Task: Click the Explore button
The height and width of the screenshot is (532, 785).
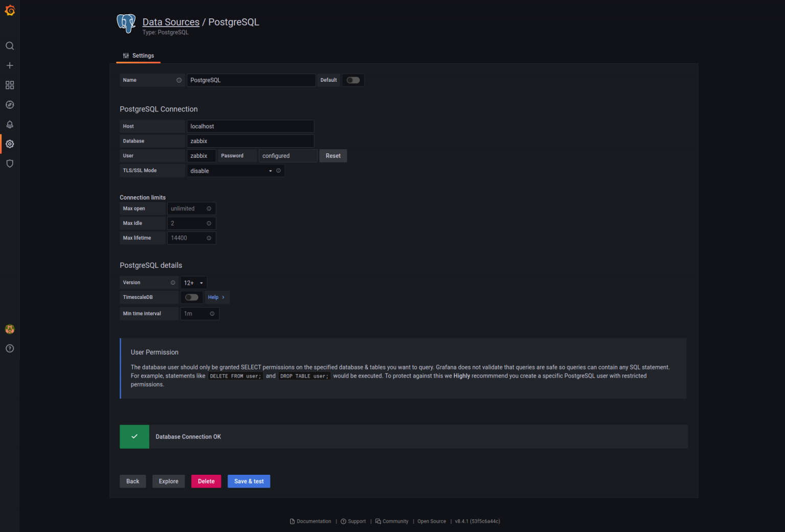Action: click(169, 481)
